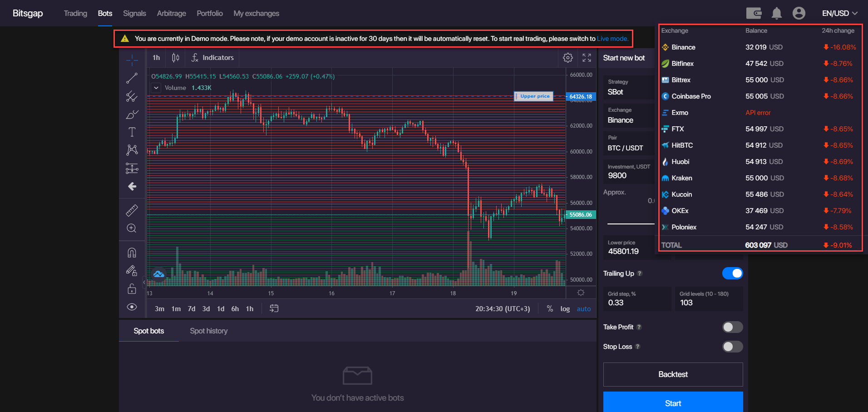Open the candlestick chart style selector
Image resolution: width=868 pixels, height=412 pixels.
pyautogui.click(x=176, y=58)
